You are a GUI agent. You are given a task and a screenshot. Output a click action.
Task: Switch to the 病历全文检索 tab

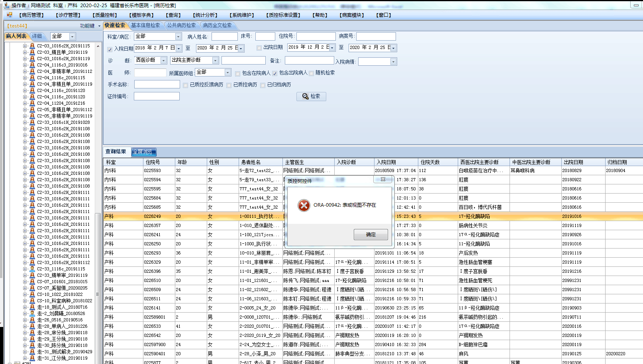click(x=217, y=25)
